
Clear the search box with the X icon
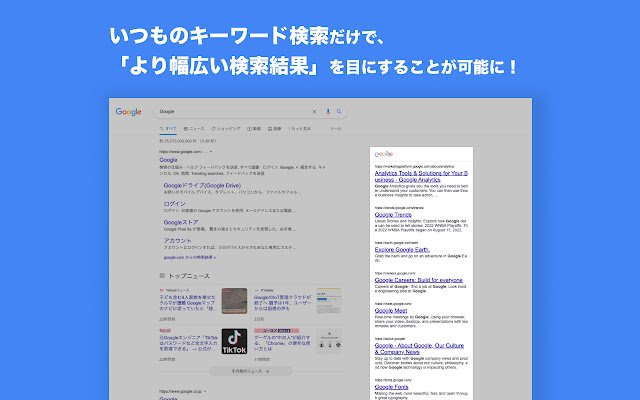[314, 111]
